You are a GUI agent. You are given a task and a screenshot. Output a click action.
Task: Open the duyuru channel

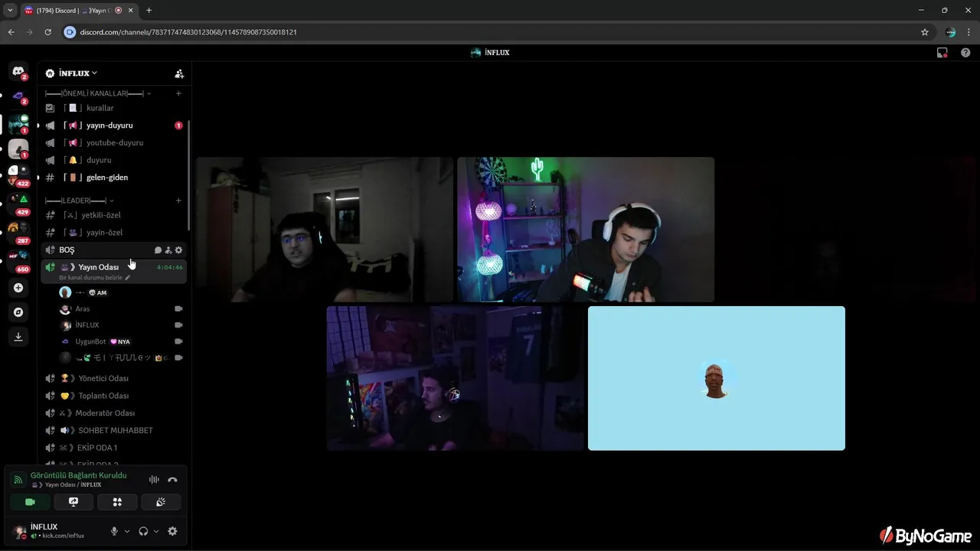coord(113,160)
